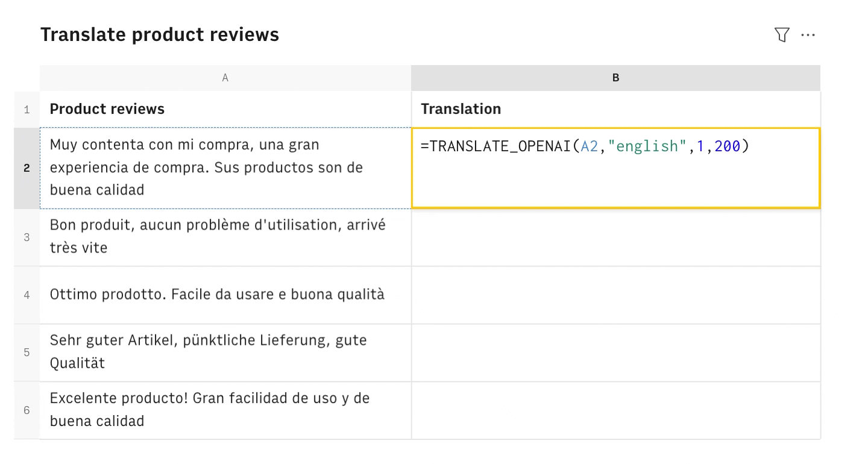
Task: Select row 3 header number
Action: click(x=27, y=237)
